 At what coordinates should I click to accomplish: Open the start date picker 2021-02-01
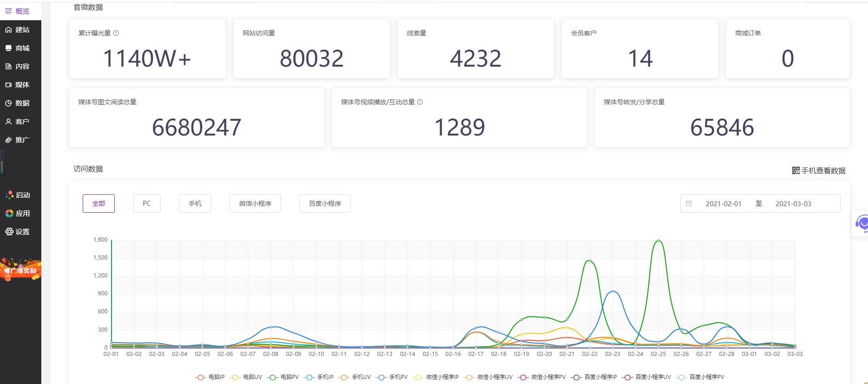[723, 204]
